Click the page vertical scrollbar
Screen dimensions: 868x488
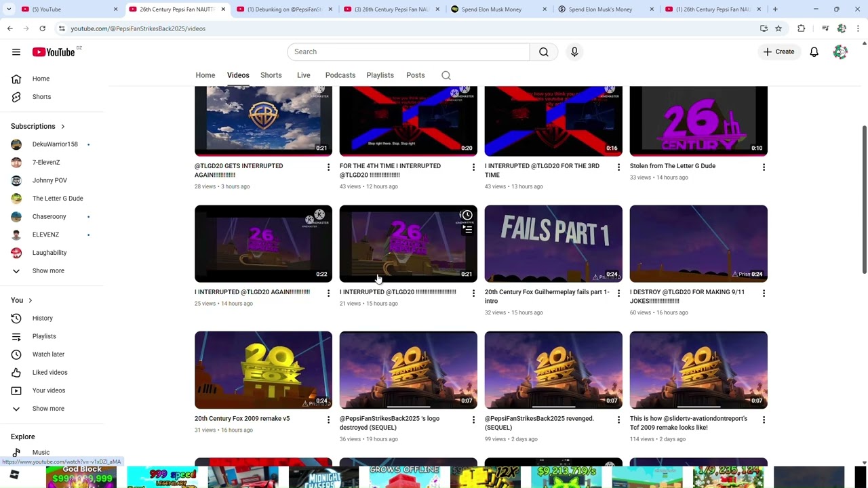pyautogui.click(x=864, y=200)
